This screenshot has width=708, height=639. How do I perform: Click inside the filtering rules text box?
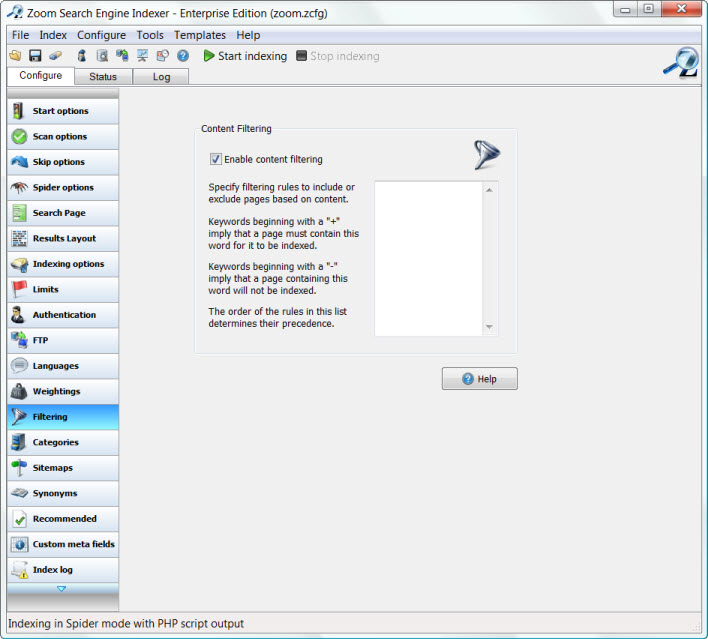[x=428, y=258]
